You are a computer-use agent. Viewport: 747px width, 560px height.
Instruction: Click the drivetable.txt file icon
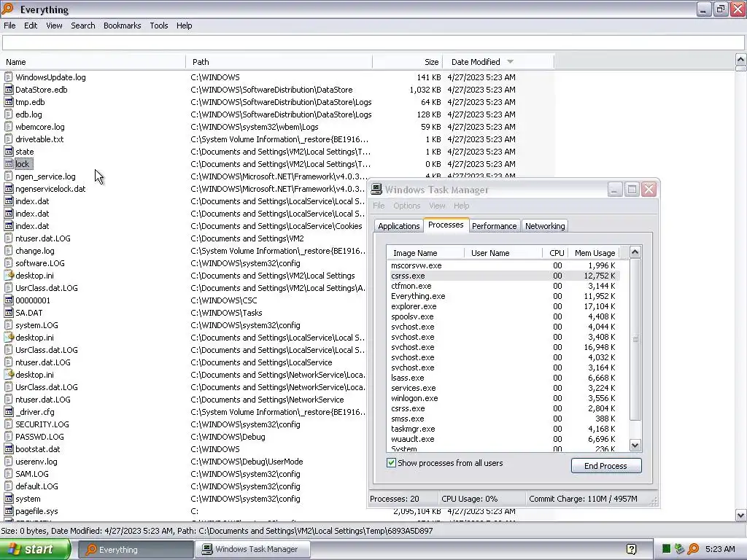8,139
